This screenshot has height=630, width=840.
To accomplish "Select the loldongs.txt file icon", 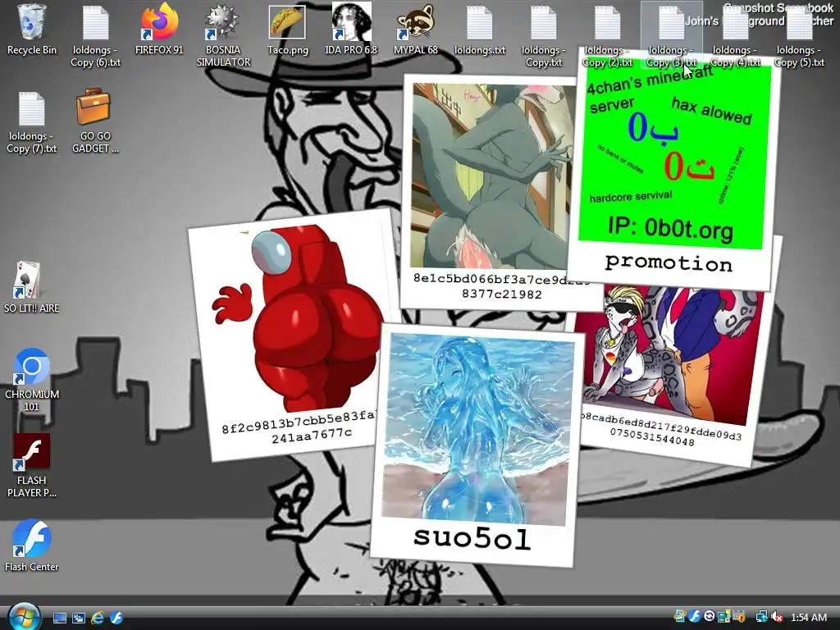I will (x=479, y=30).
